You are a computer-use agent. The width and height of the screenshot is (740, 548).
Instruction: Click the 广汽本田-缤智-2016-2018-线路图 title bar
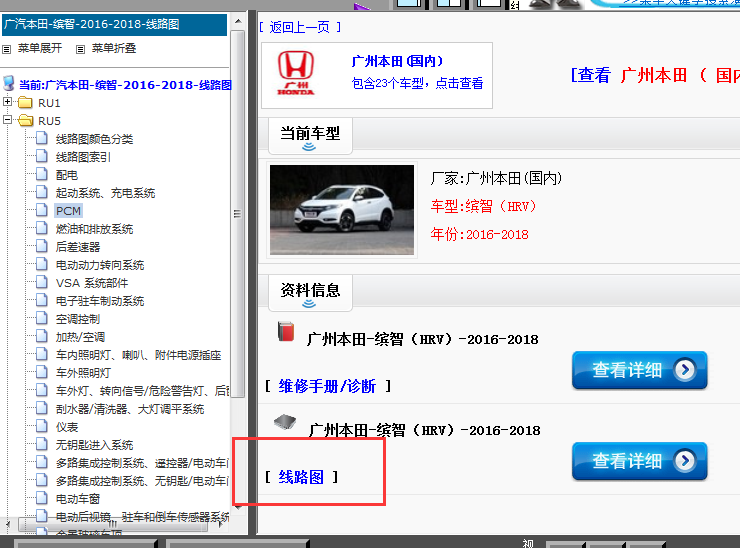[114, 25]
